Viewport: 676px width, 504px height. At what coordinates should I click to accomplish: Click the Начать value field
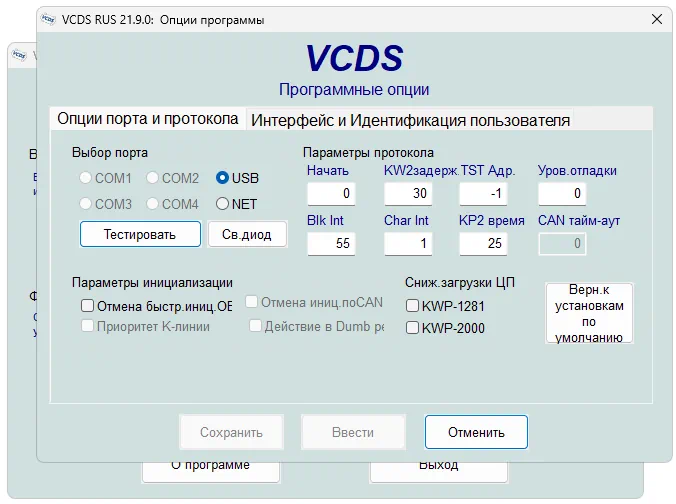click(331, 194)
